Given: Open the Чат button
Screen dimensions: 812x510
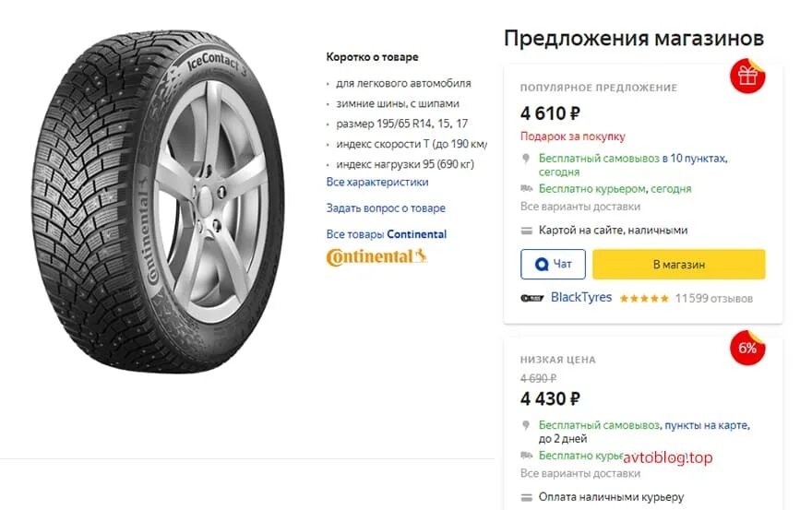Looking at the screenshot, I should click(x=553, y=265).
